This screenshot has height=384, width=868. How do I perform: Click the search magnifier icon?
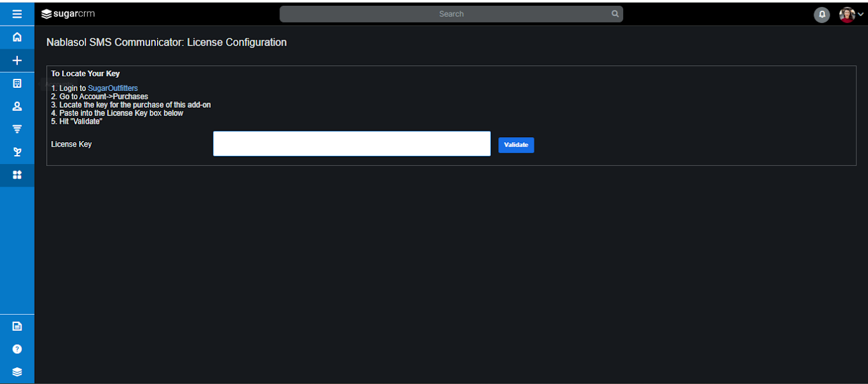click(615, 13)
